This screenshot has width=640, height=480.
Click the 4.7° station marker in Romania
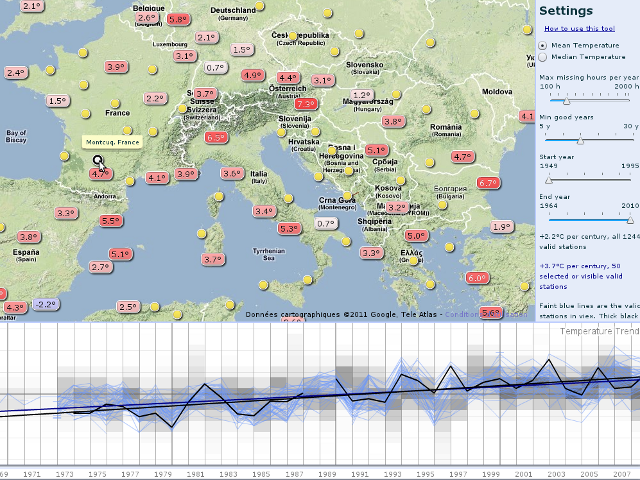coord(462,157)
